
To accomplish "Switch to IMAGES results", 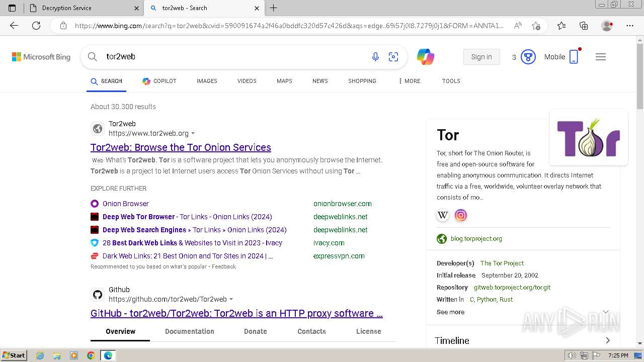I will (207, 81).
